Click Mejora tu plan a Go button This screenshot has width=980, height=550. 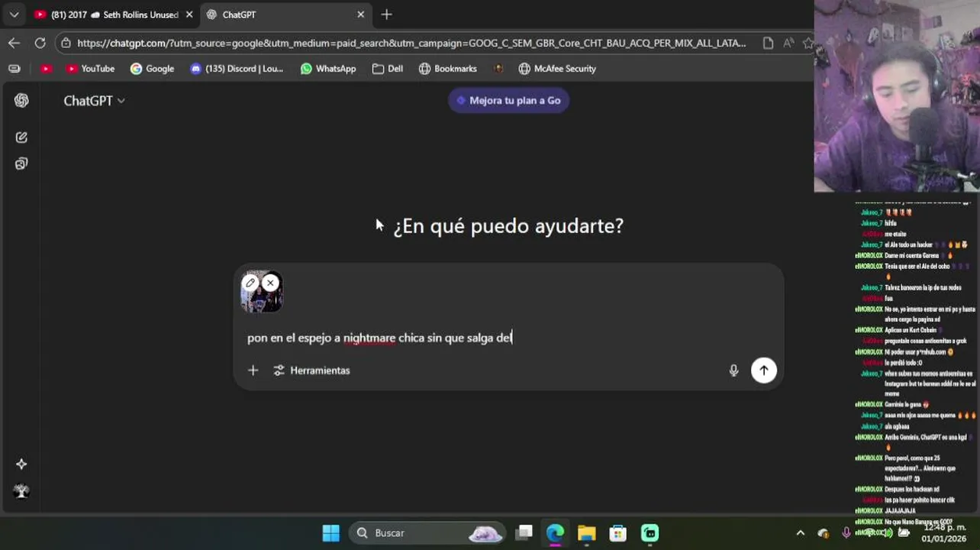[x=508, y=101]
